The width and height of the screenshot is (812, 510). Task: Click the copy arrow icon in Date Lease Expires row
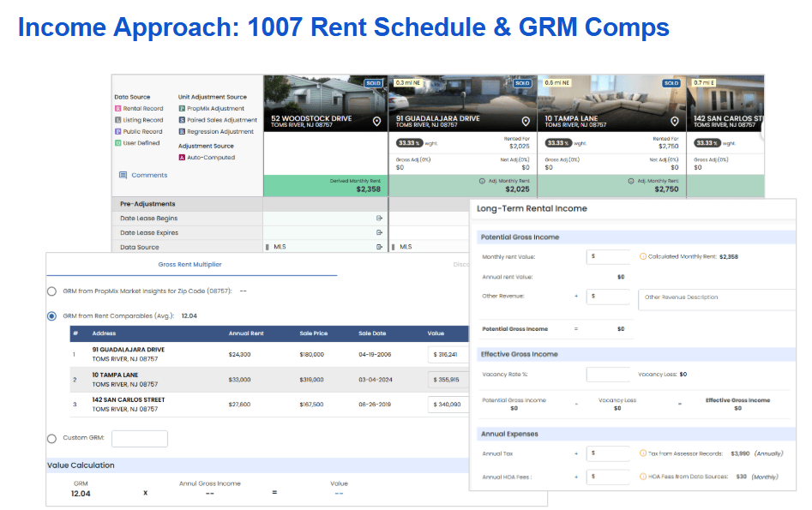point(379,233)
